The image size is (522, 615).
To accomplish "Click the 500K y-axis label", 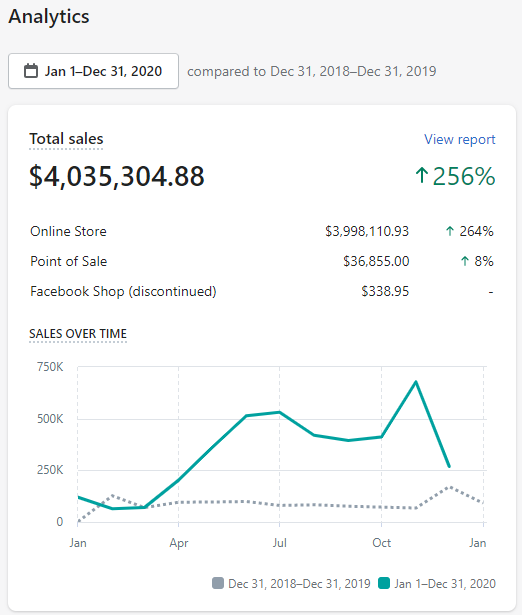I will [50, 419].
